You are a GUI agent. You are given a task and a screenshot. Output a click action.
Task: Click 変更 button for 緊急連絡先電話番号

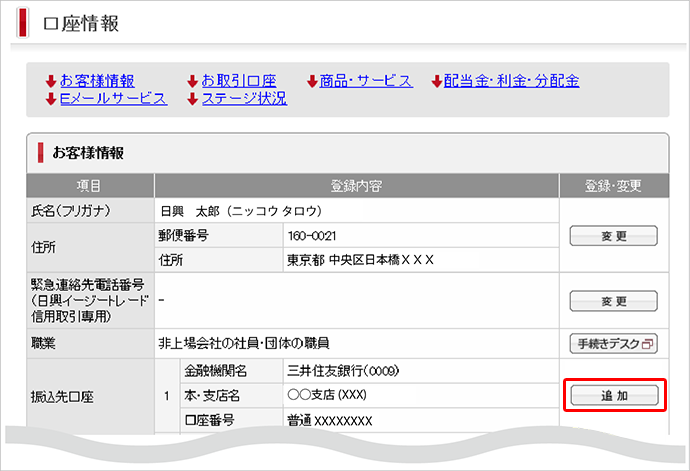(x=614, y=301)
